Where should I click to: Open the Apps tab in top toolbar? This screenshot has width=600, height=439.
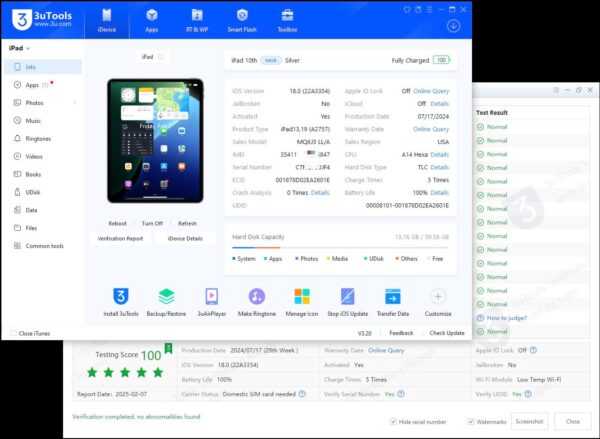(x=152, y=20)
